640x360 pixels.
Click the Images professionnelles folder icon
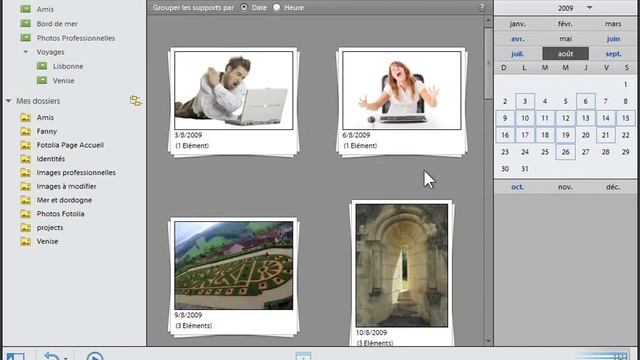[25, 173]
